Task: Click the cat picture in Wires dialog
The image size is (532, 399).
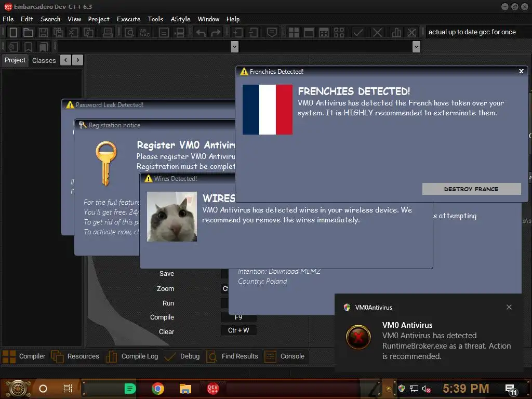Action: click(x=171, y=217)
